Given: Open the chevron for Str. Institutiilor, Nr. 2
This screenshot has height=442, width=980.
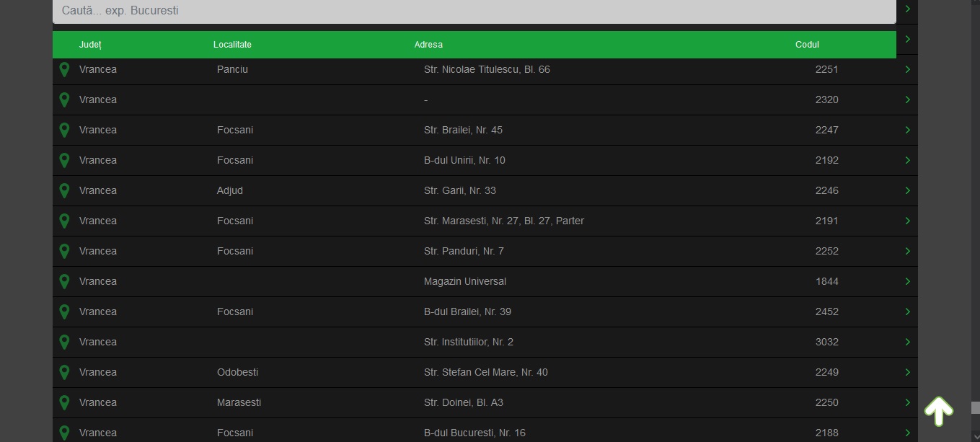Looking at the screenshot, I should (x=907, y=342).
